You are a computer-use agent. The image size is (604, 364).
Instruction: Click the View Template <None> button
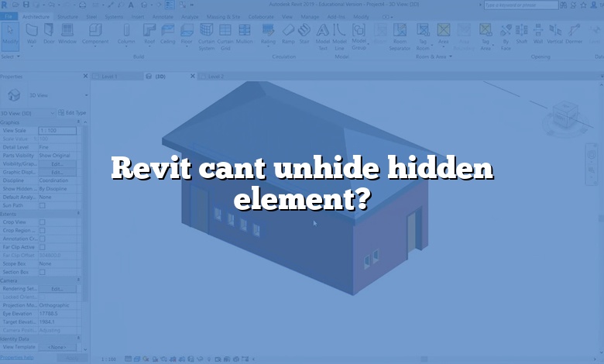tap(57, 348)
